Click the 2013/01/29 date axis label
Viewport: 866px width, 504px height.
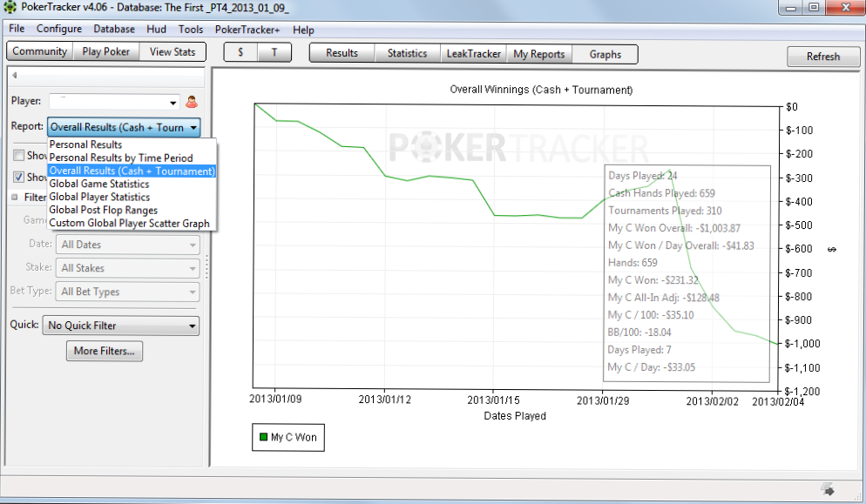(603, 400)
